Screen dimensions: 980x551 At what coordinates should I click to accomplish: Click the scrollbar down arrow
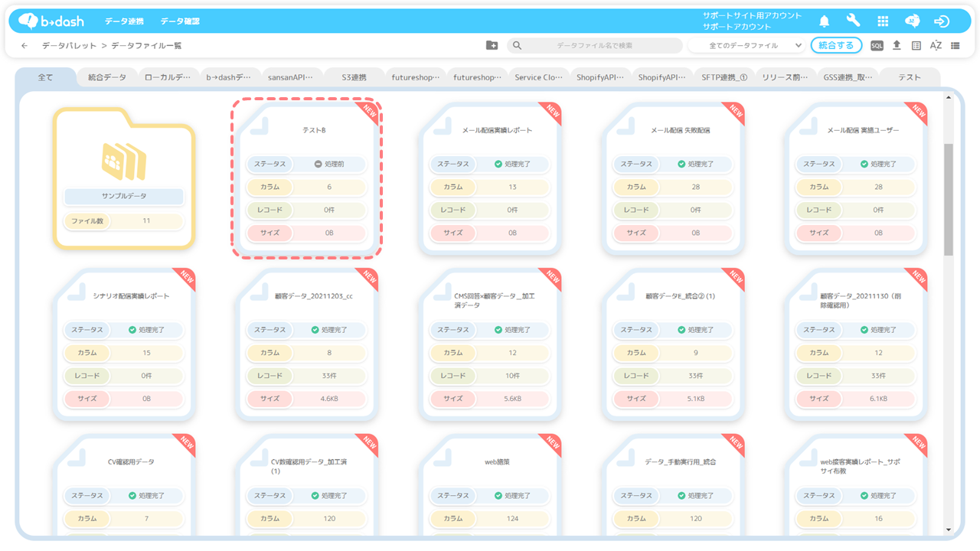(949, 529)
